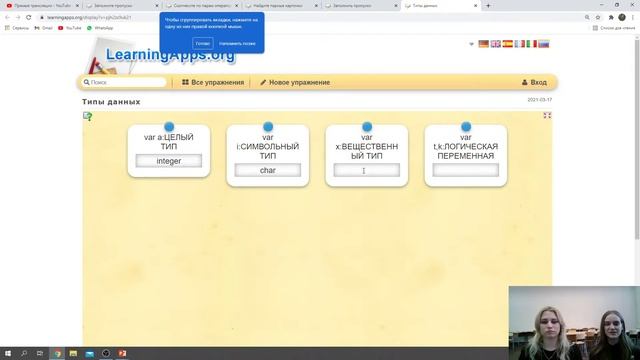640x360 pixels.
Task: Click the webcam video overlay
Action: coord(574,323)
